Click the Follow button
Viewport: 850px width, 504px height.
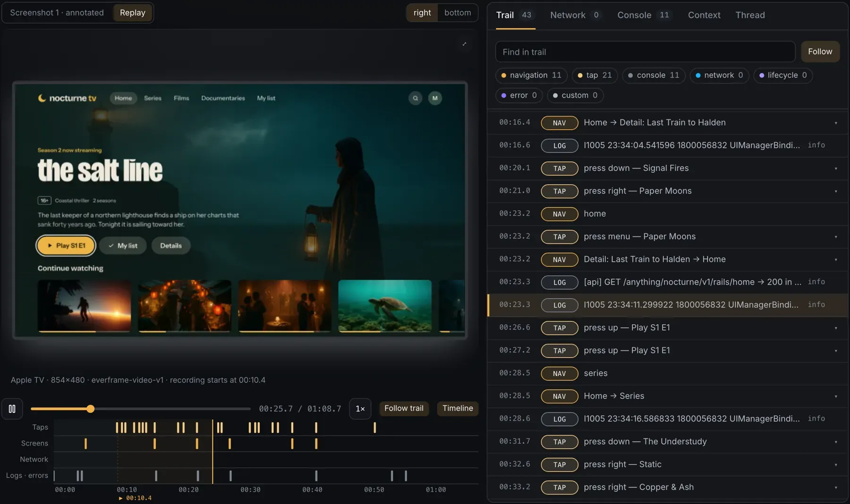tap(820, 51)
